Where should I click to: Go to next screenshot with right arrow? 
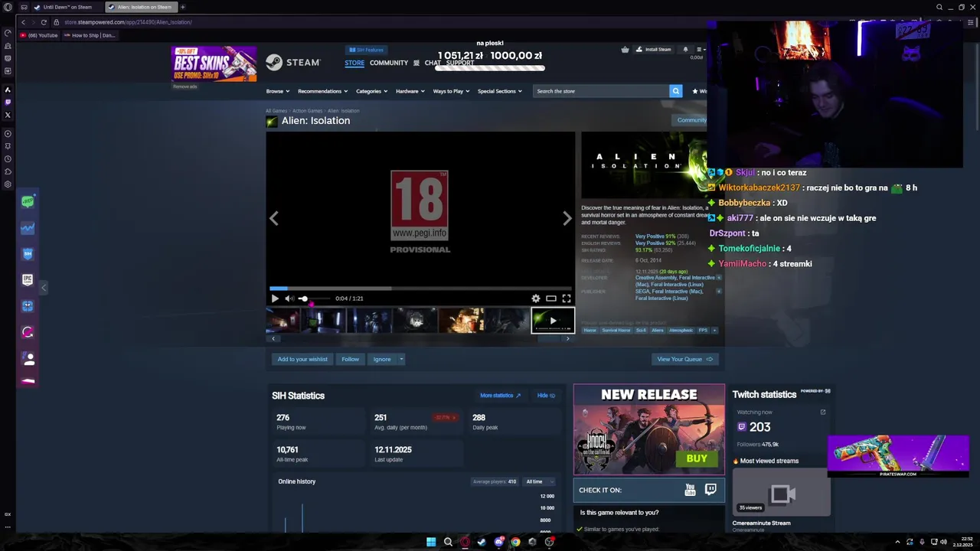[x=567, y=219]
